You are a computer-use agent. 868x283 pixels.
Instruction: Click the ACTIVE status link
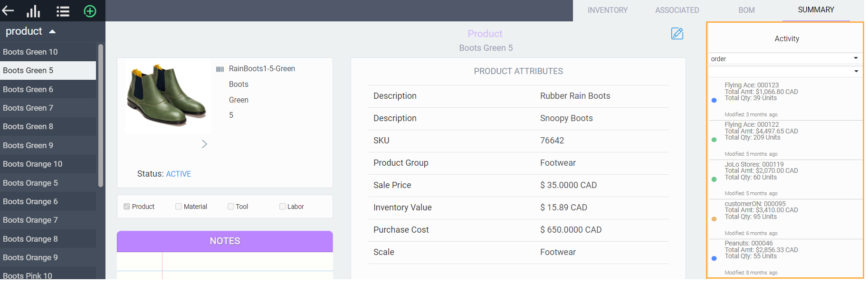point(179,174)
